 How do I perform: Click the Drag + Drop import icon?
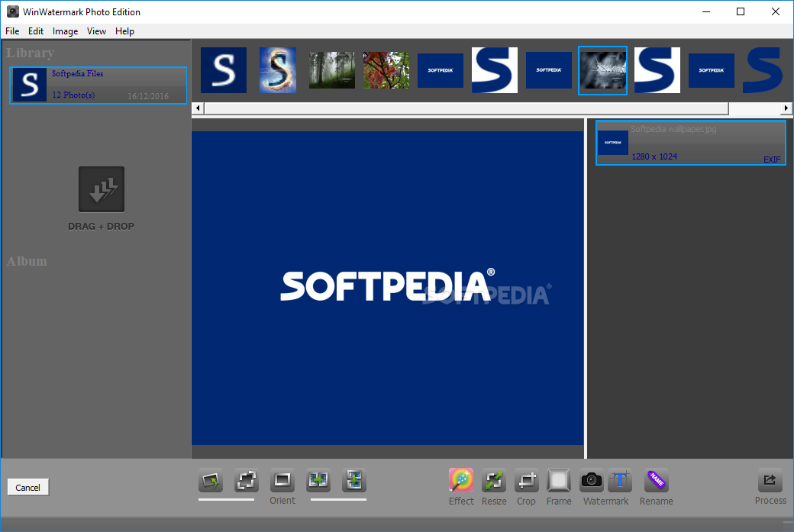click(x=102, y=189)
